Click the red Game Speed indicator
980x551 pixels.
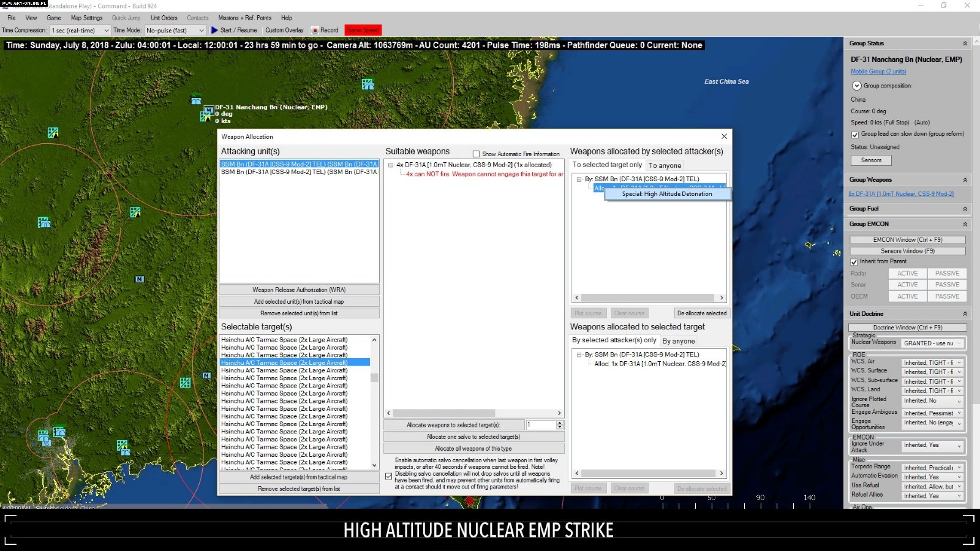click(363, 29)
